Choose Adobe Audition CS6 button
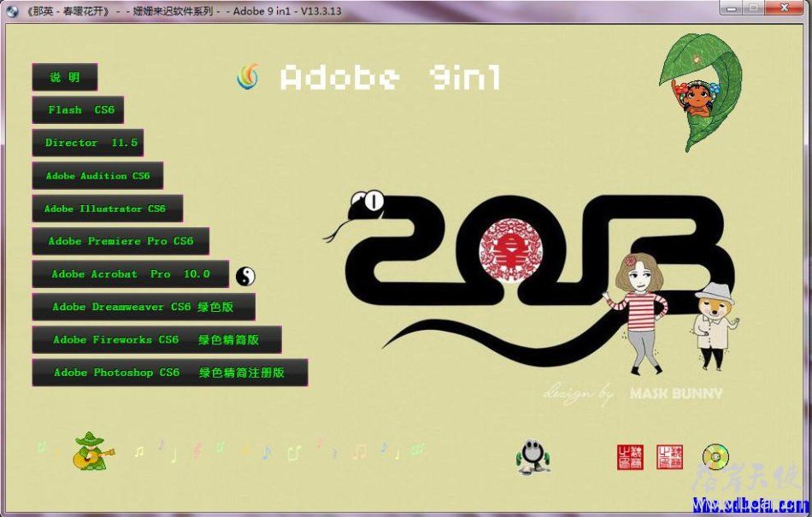The height and width of the screenshot is (517, 812). pyautogui.click(x=97, y=175)
